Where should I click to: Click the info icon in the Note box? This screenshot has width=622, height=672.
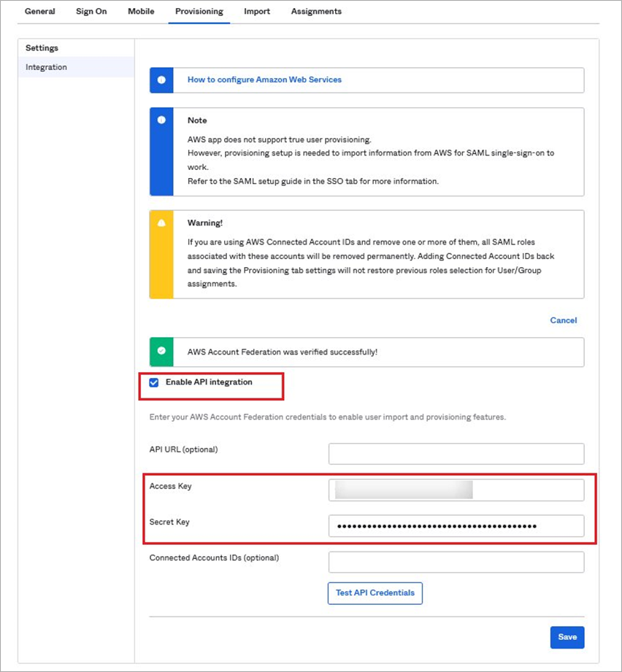point(161,120)
